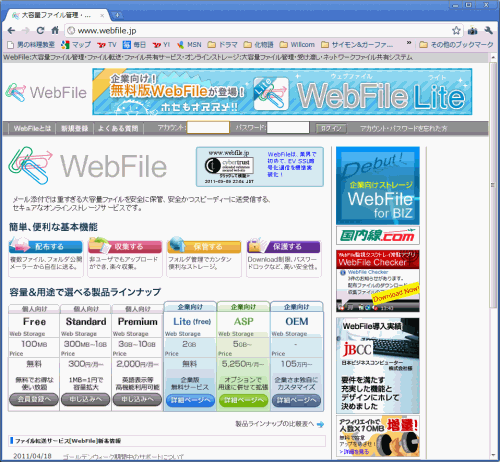The height and width of the screenshot is (462, 500).
Task: Open the 保管する feature button
Action: pyautogui.click(x=204, y=247)
